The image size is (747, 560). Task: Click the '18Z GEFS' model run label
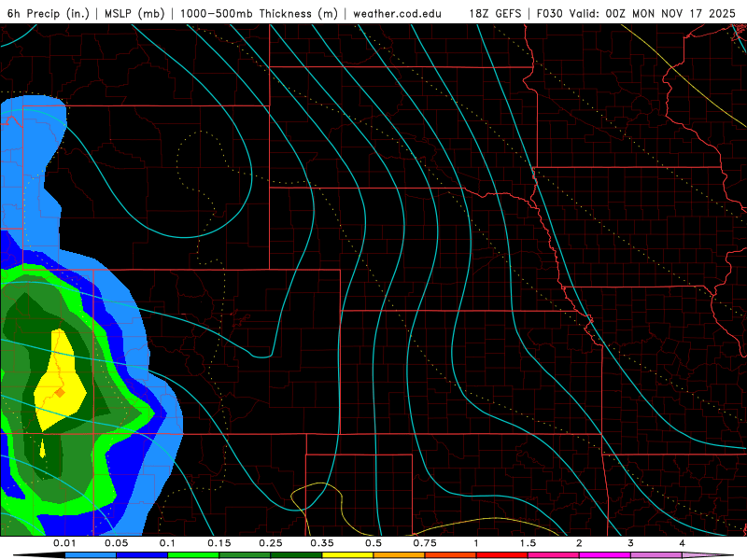point(495,13)
